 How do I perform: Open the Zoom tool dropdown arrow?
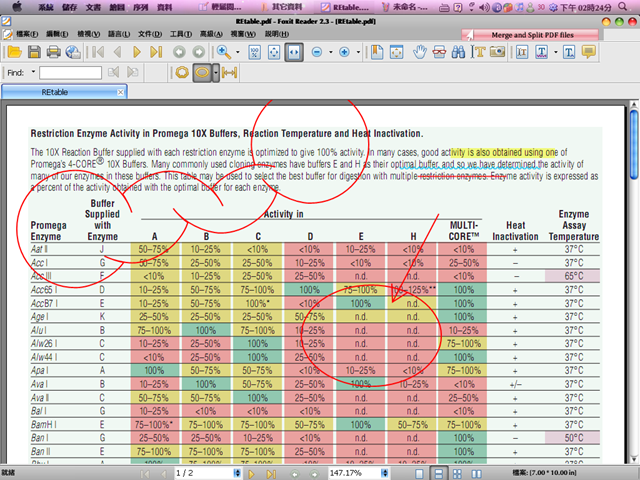(x=238, y=52)
